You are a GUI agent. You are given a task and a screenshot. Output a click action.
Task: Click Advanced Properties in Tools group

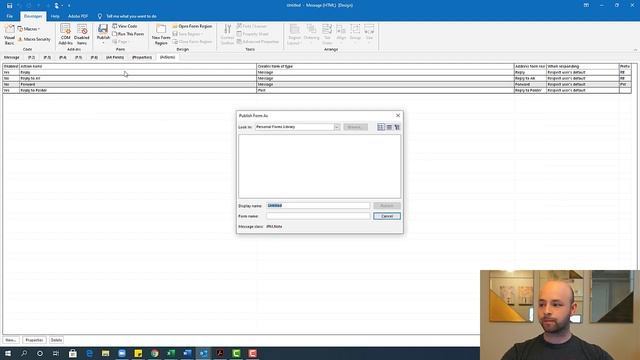[x=258, y=42]
